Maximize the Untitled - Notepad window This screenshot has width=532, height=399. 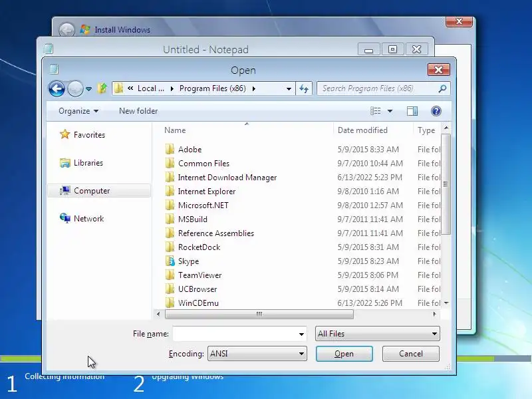(392, 49)
